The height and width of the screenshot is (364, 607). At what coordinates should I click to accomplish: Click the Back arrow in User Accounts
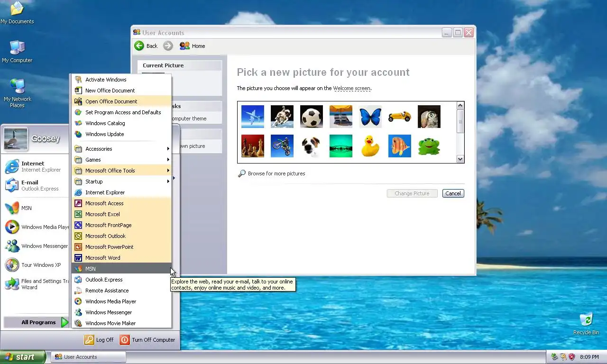(146, 46)
